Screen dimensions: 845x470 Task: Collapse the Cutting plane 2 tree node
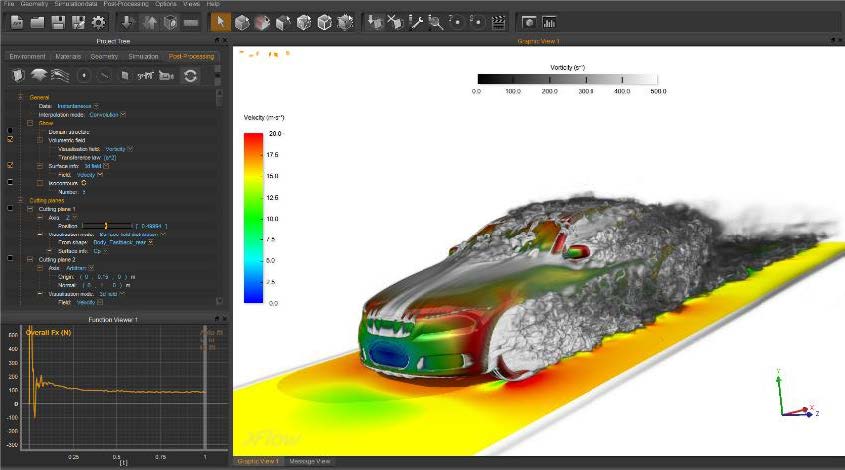coord(30,259)
